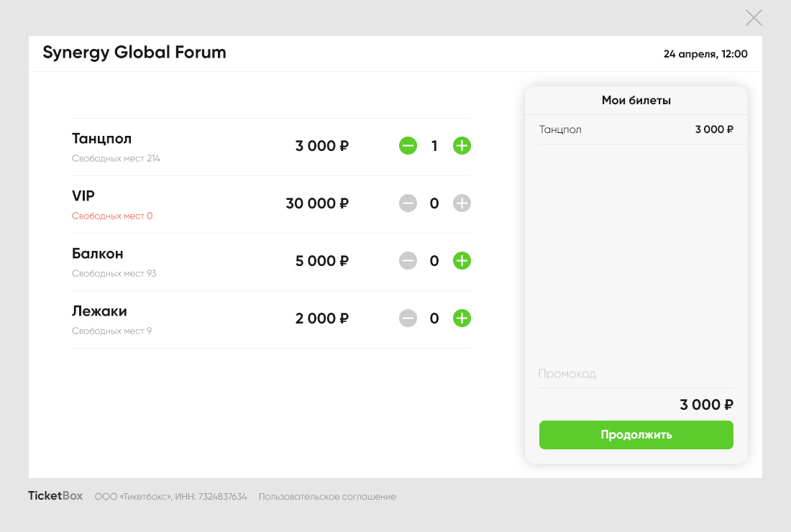Viewport: 791px width, 532px height.
Task: Click the disabled plus for VIP
Action: [x=462, y=203]
